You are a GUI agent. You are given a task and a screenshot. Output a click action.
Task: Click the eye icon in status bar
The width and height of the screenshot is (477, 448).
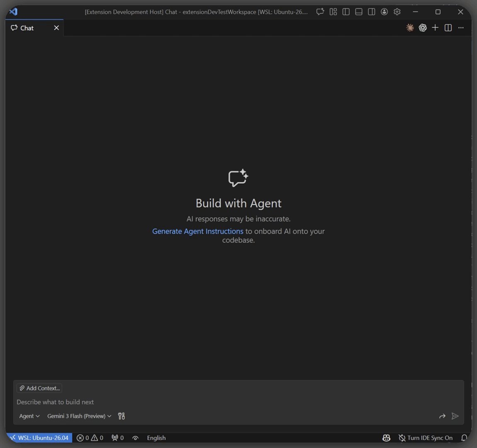pos(135,438)
